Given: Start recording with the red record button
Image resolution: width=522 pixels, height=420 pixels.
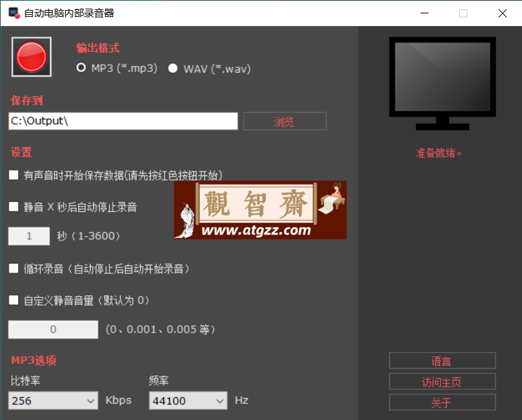Looking at the screenshot, I should 31,57.
